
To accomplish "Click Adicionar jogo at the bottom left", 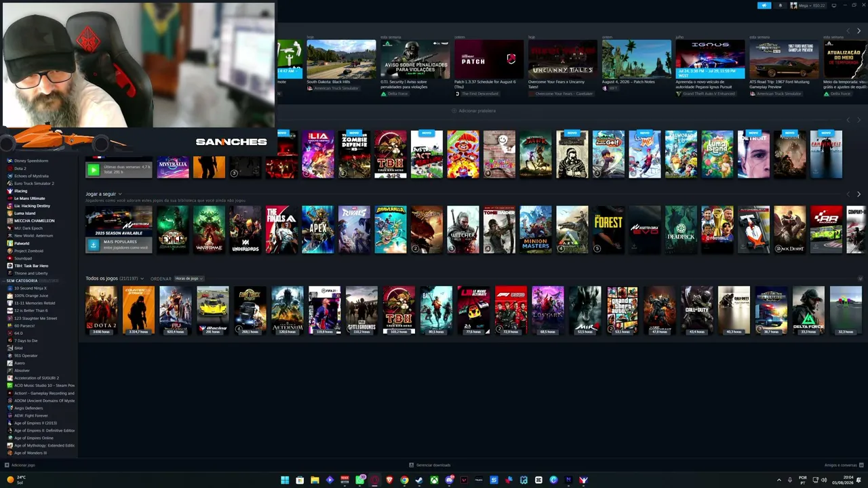I will coord(20,465).
